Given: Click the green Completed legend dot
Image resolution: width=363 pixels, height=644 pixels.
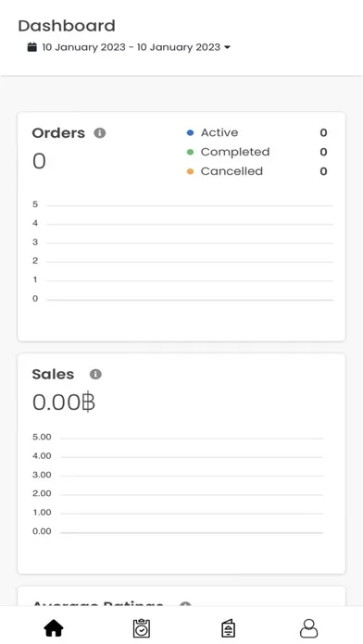Looking at the screenshot, I should (x=190, y=152).
